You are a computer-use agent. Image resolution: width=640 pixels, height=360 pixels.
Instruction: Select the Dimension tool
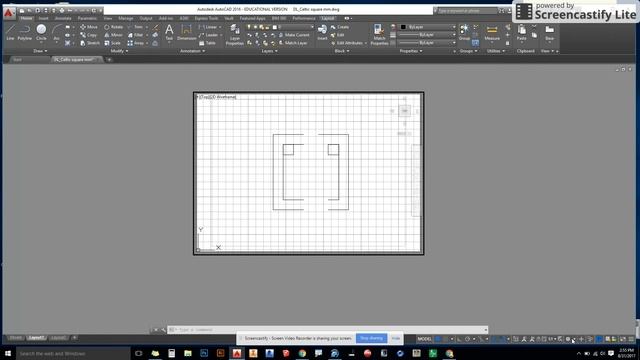point(187,32)
